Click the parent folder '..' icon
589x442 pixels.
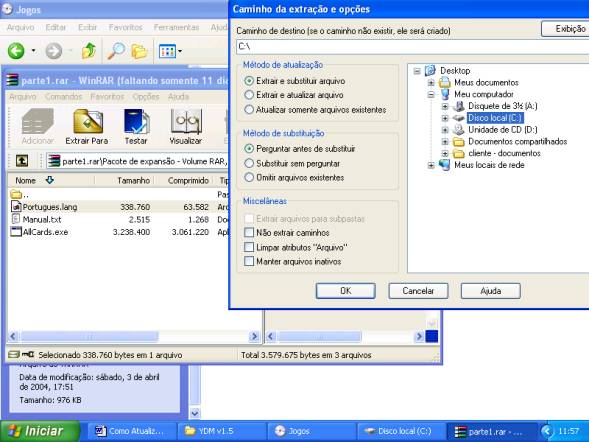[x=16, y=194]
